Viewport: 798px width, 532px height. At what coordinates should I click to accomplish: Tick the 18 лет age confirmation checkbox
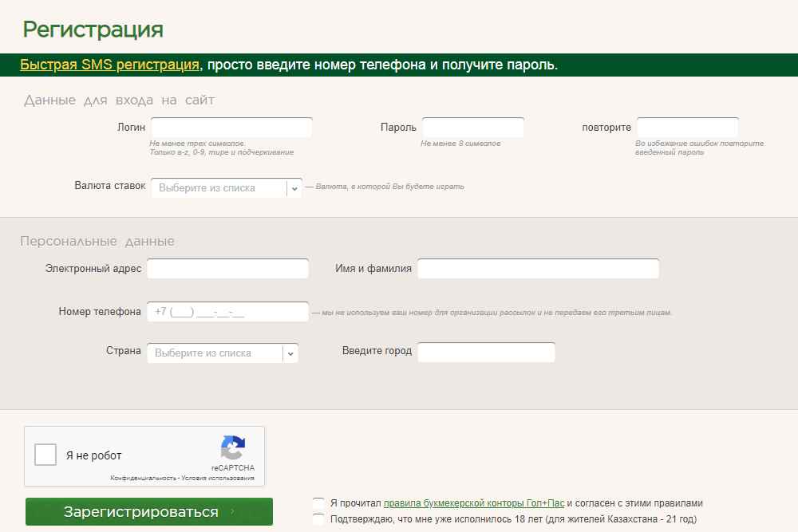[x=319, y=519]
